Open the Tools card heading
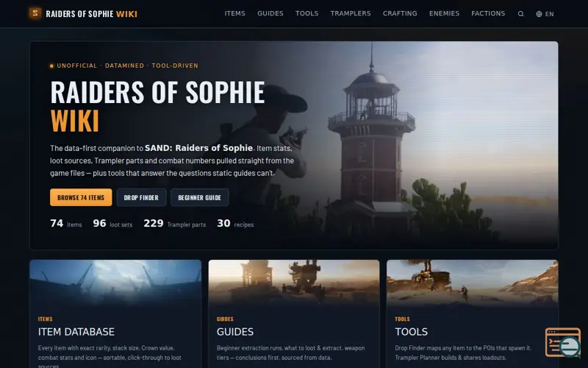Screen dimensions: 588x368 [x=412, y=332]
